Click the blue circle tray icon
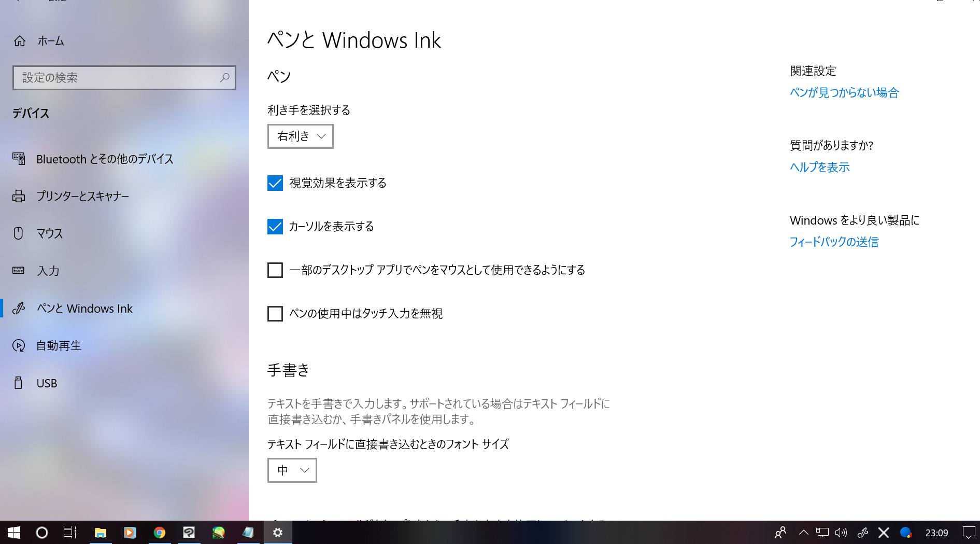Viewport: 980px width, 544px height. (x=906, y=533)
